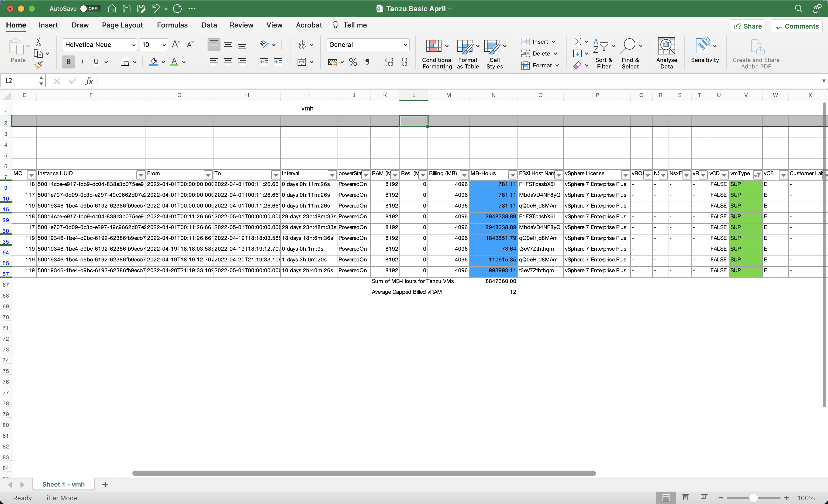Click the zoom slider handle

pos(753,498)
